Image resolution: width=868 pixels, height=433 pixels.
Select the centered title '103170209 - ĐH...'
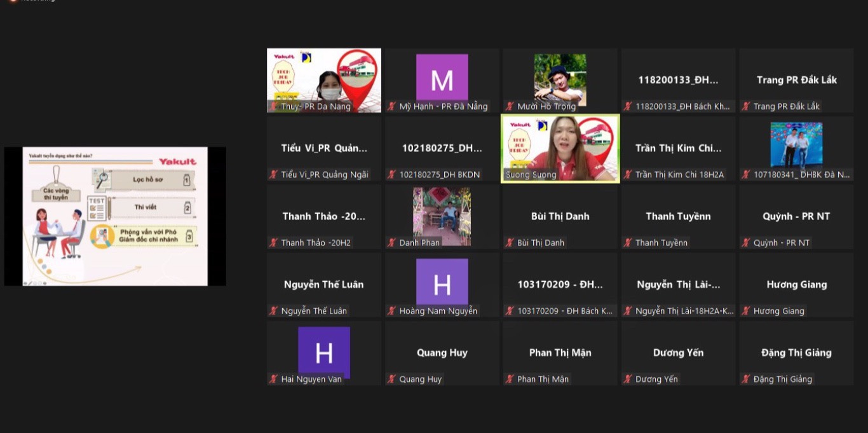pyautogui.click(x=560, y=284)
